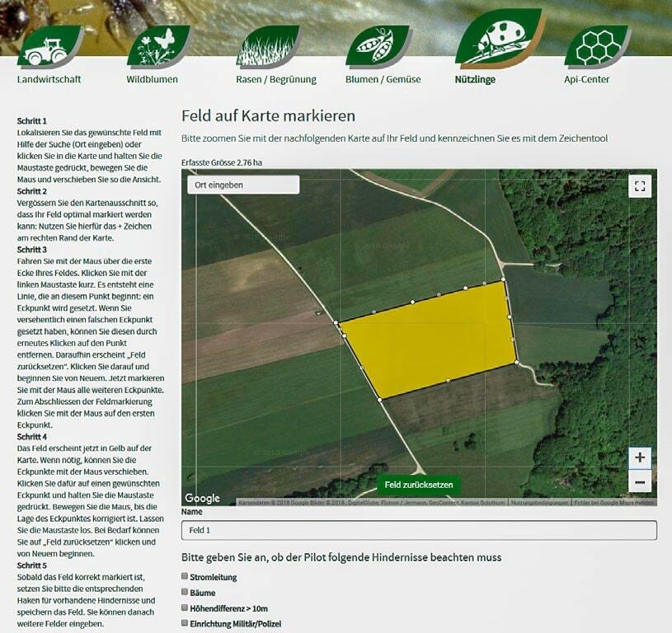Open the Nutzungsbedingungen map link
The width and height of the screenshot is (672, 633).
coord(539,502)
